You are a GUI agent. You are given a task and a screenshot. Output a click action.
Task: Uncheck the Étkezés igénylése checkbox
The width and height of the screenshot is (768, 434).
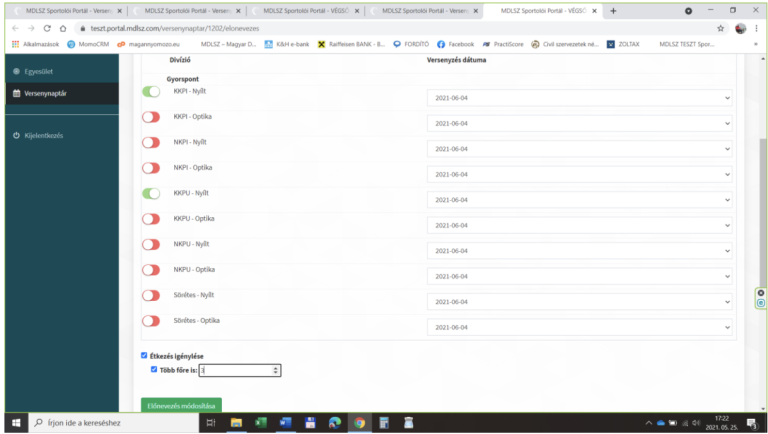point(145,355)
